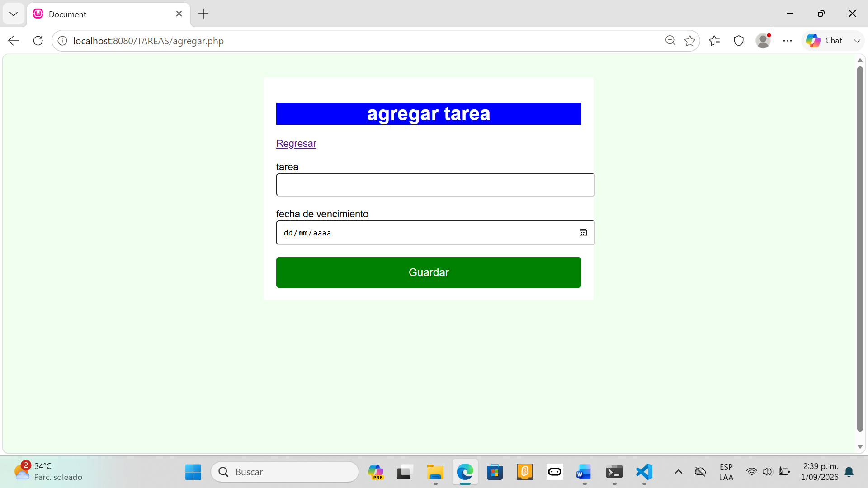The width and height of the screenshot is (868, 488).
Task: Click the taskbar Buscar search box
Action: [x=285, y=472]
